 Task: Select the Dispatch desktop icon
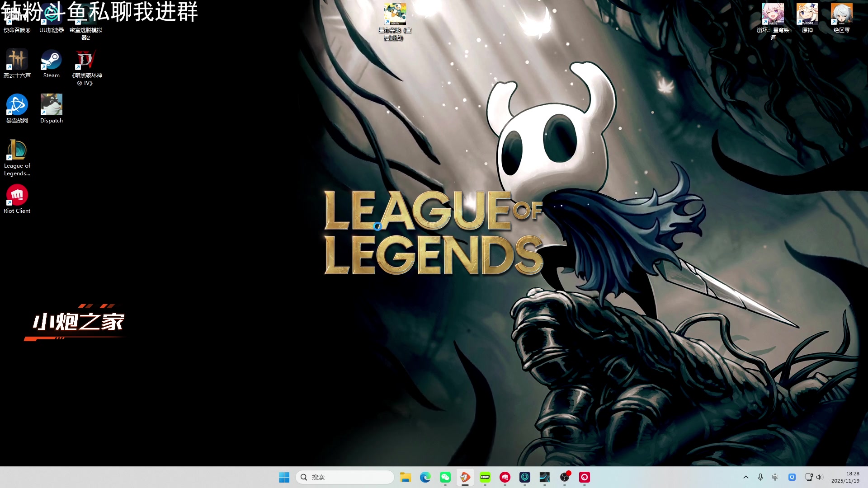[51, 105]
